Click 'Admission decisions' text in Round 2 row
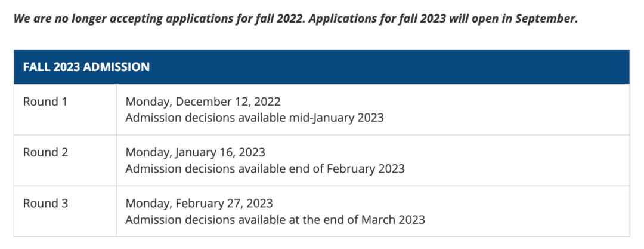 181,169
